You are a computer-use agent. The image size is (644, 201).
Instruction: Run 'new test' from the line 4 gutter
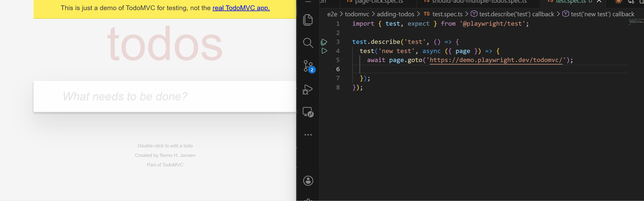[324, 51]
